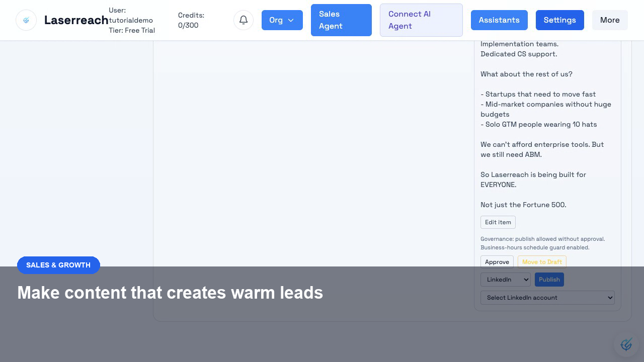The height and width of the screenshot is (362, 644).
Task: Click the 'Not just the Fortune 500.' line
Action: tap(523, 205)
